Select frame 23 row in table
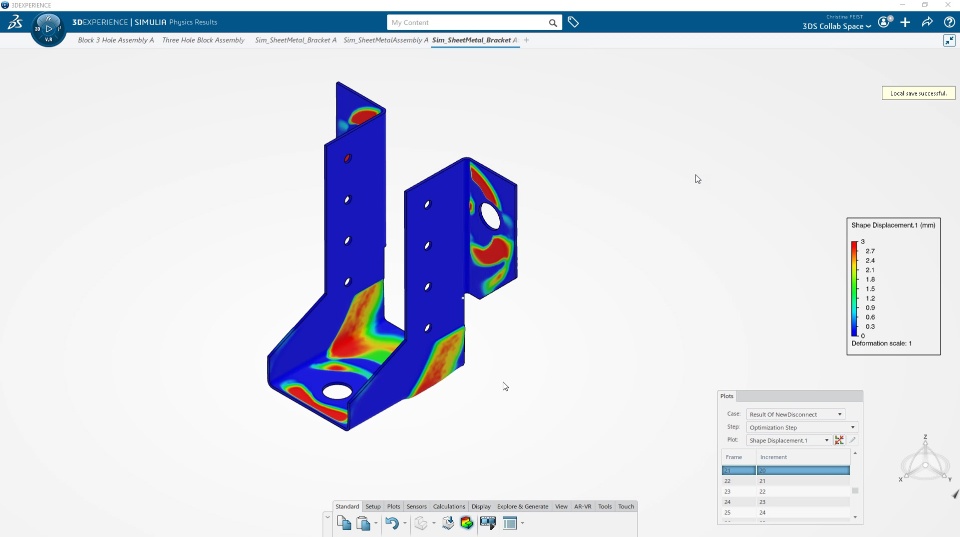 (786, 491)
